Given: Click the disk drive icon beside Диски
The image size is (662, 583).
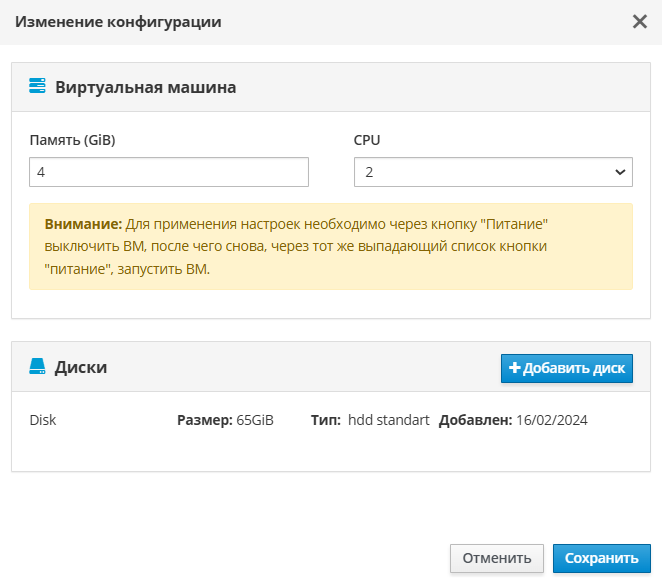Looking at the screenshot, I should point(37,367).
